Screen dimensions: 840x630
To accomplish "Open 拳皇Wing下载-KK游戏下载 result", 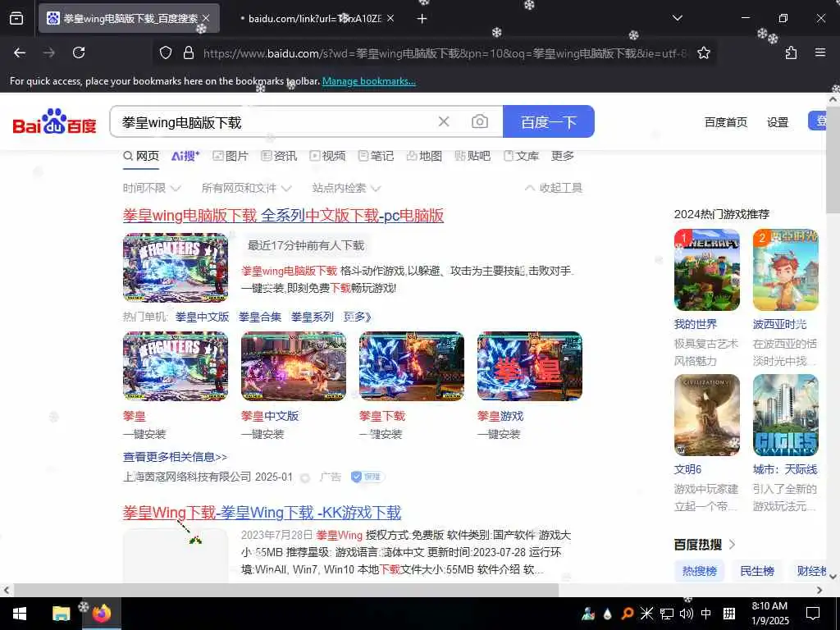I will (262, 513).
